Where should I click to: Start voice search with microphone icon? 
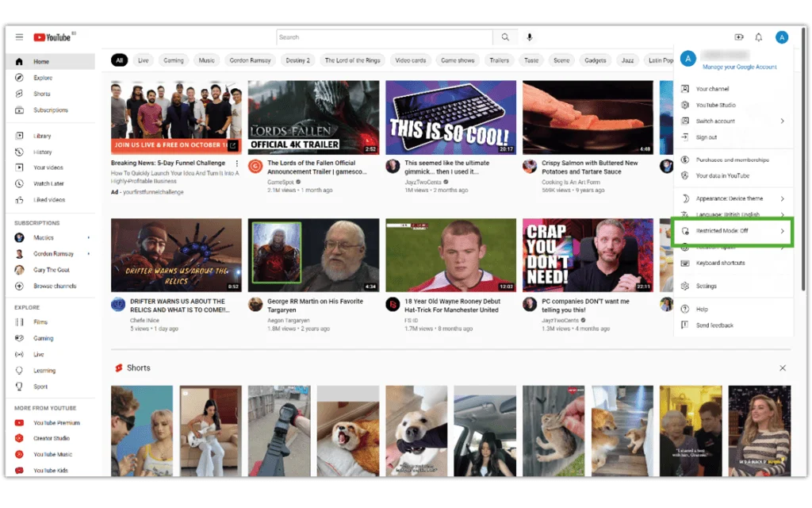point(529,37)
